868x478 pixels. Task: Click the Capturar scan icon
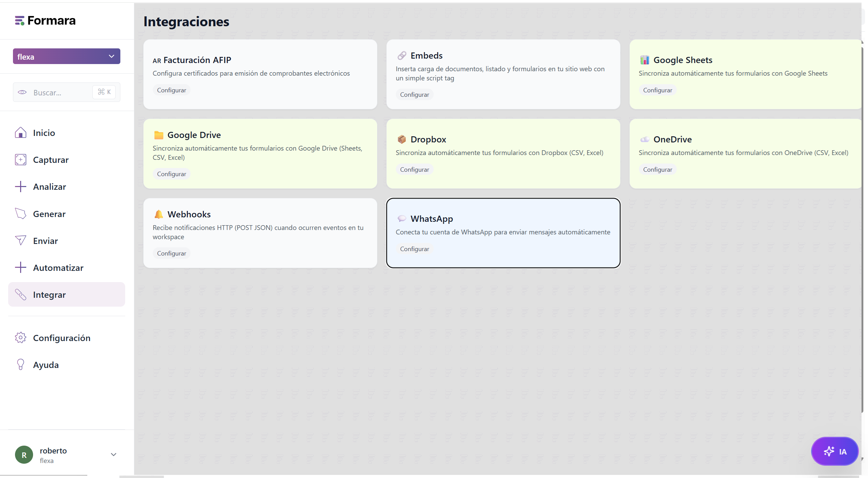[20, 159]
